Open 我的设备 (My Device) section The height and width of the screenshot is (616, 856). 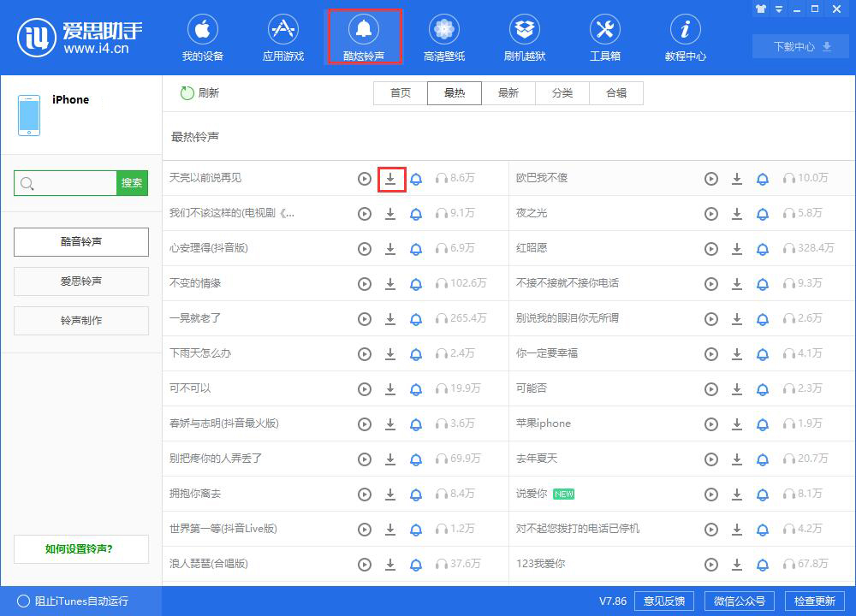click(203, 37)
